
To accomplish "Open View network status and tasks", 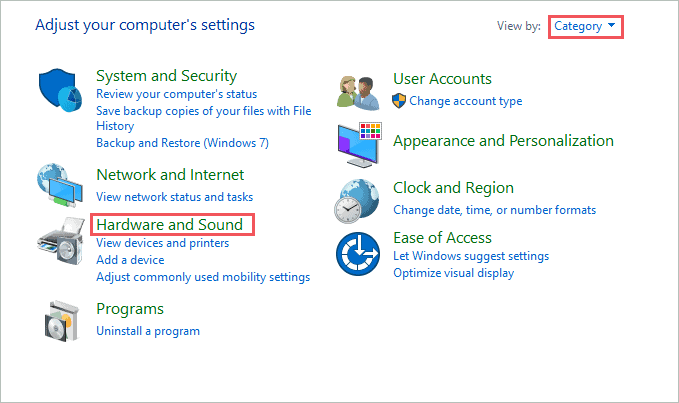I will [175, 197].
